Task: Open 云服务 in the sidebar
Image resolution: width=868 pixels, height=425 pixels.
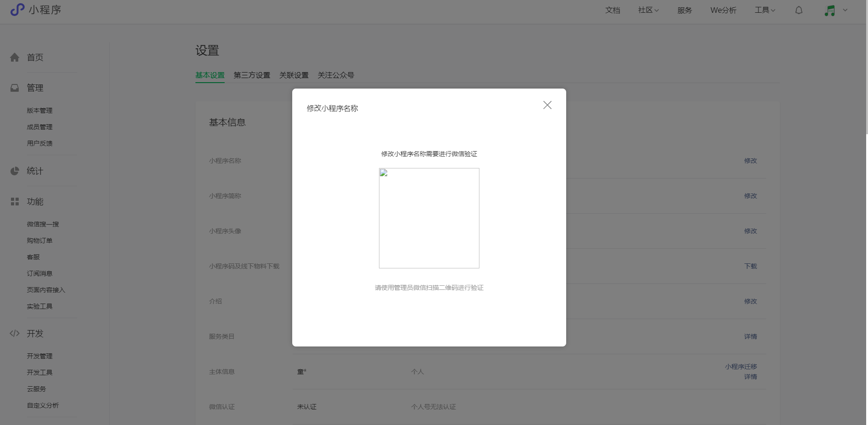Action: tap(37, 389)
